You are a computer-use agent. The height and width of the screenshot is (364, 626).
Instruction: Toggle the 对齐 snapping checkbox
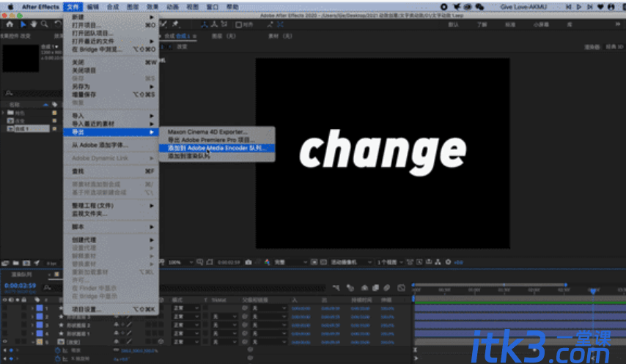pos(239,25)
